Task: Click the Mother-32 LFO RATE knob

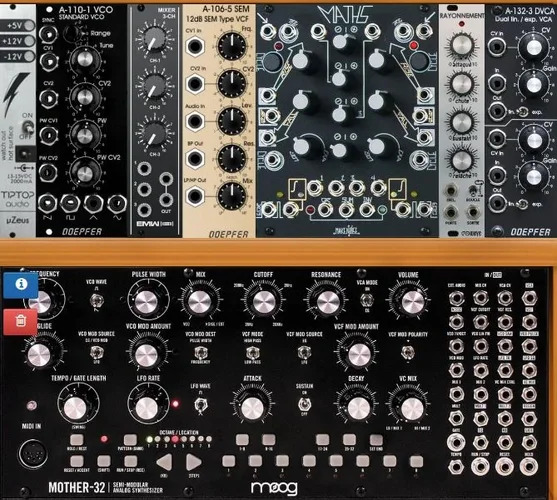Action: tap(146, 408)
